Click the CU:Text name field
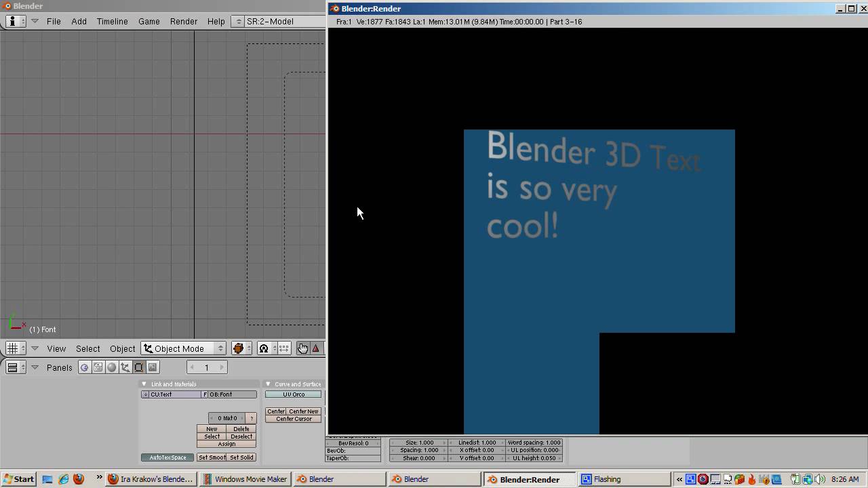 [x=176, y=394]
